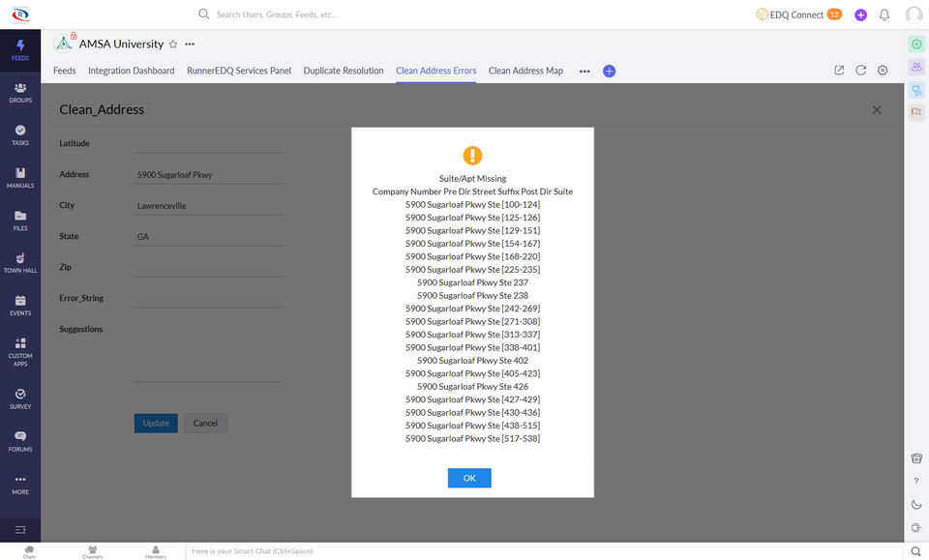Favorite AMSA University with the star
This screenshot has height=560, width=929.
(173, 44)
